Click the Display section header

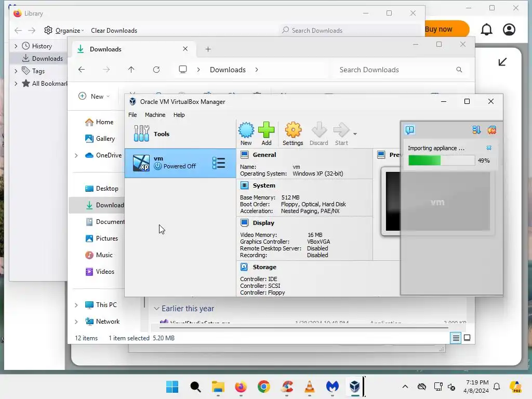(x=263, y=223)
